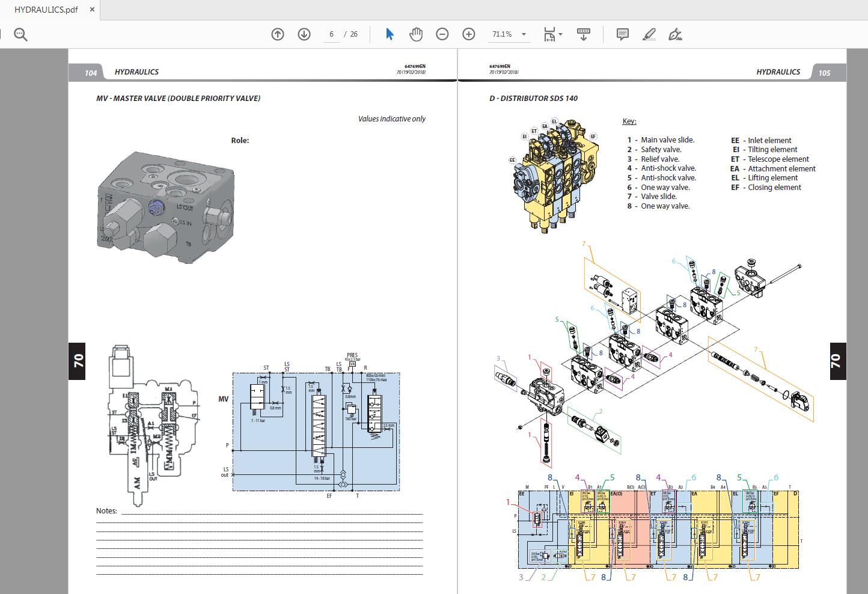Viewport: 868px width, 594px height.
Task: Click the page number input field
Action: coord(331,34)
